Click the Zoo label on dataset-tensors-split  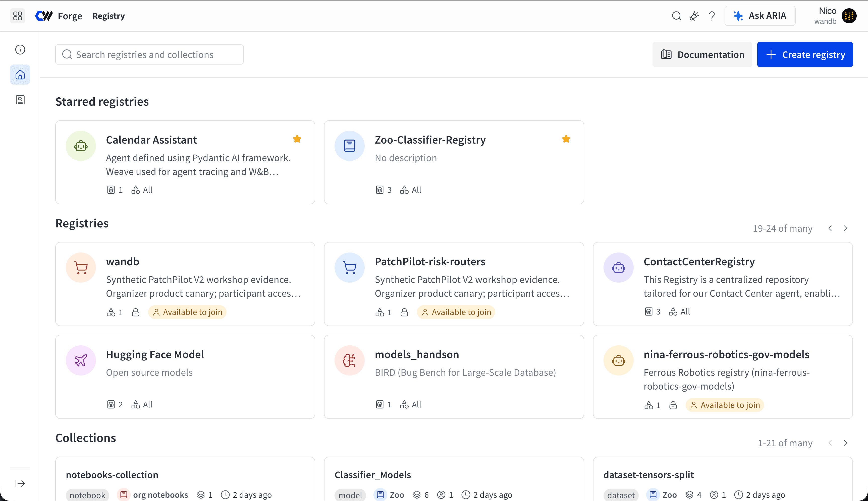point(670,495)
